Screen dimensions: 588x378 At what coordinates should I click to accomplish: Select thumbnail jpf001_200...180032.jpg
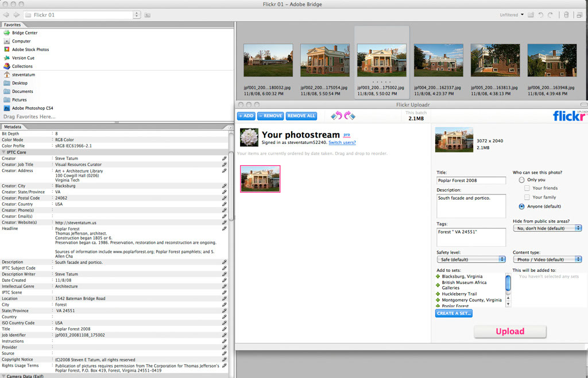pos(268,60)
